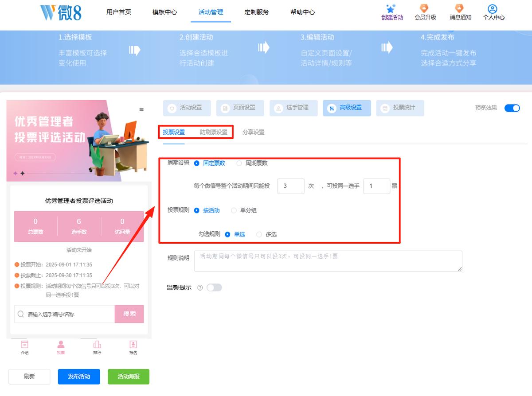
Task: Open 创建活动 star icon
Action: (x=391, y=8)
